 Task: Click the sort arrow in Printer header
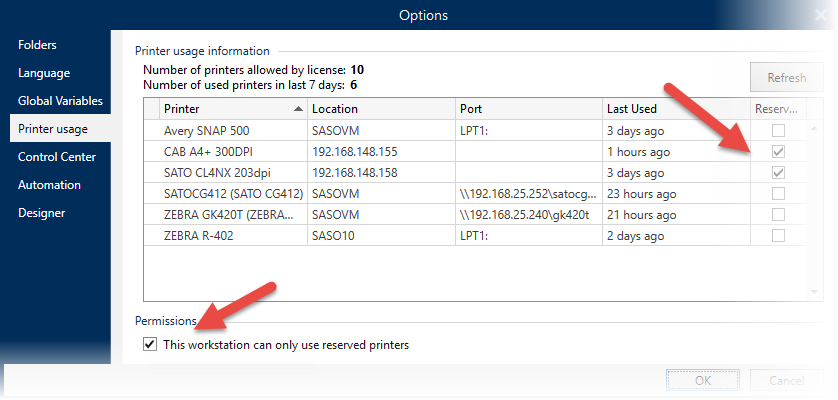coord(298,109)
